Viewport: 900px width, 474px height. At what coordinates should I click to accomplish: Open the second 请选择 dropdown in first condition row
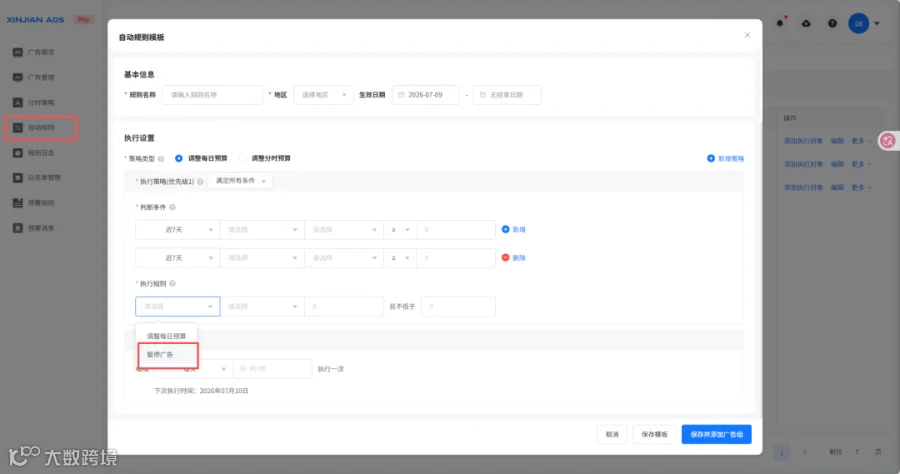point(344,230)
